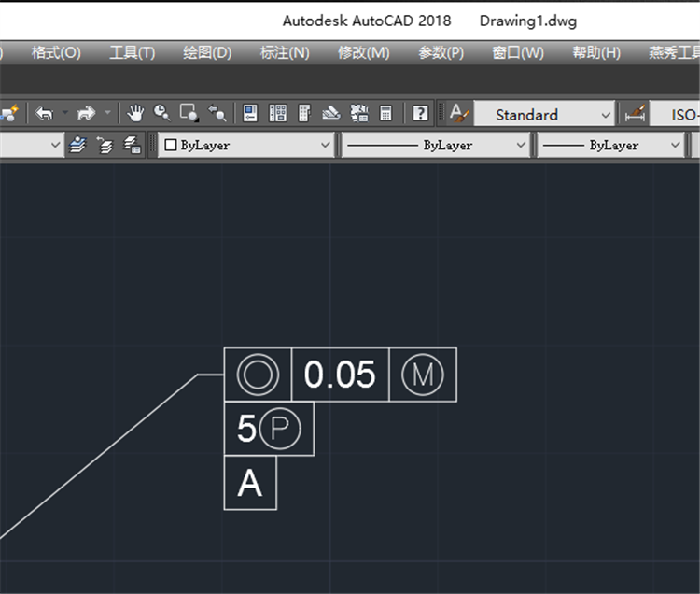Screen dimensions: 700x594
Task: Undo the last action
Action: point(44,113)
